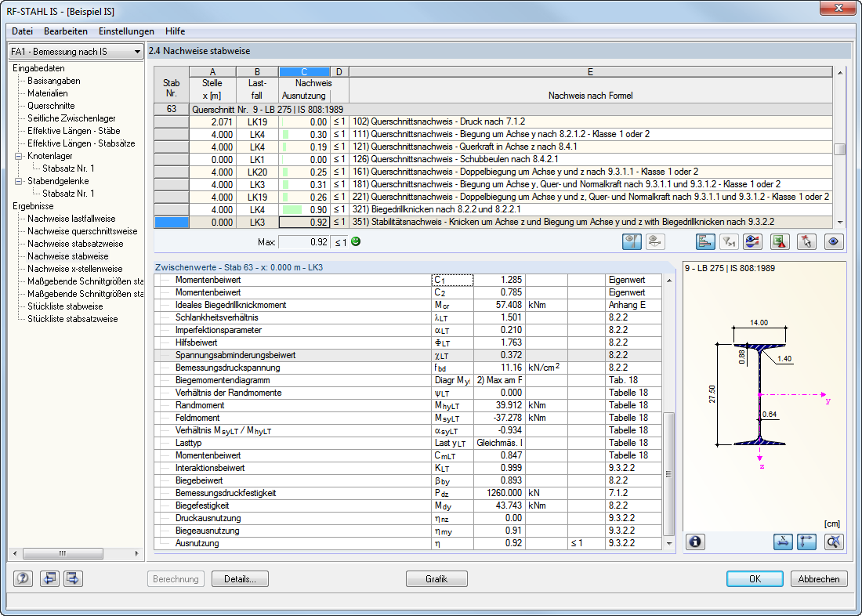The width and height of the screenshot is (862, 616).
Task: Collapse the Stabendgelenke tree node
Action: [x=18, y=181]
